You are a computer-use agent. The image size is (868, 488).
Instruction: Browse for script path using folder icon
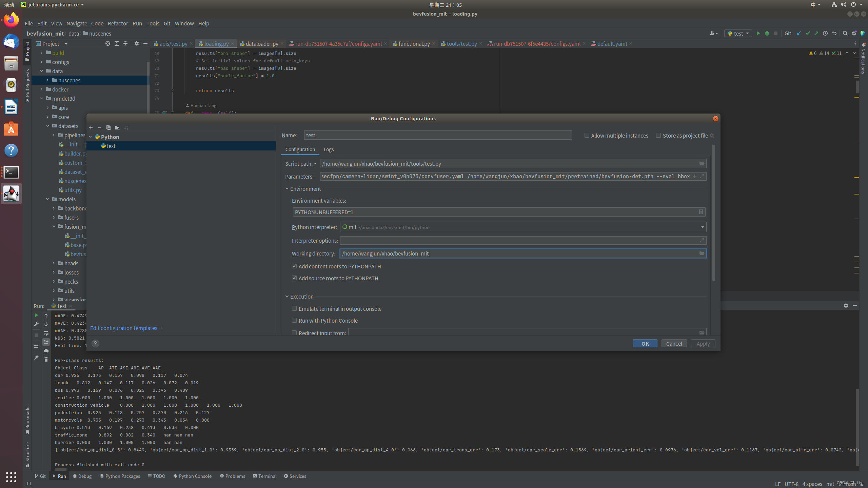[702, 164]
